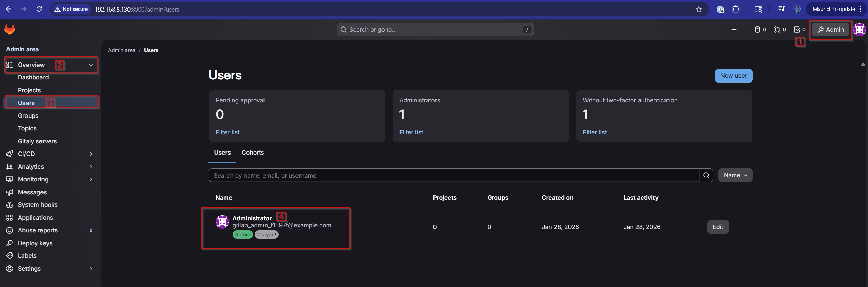Open Messages megaphone sidebar item
This screenshot has width=868, height=287.
(50, 192)
